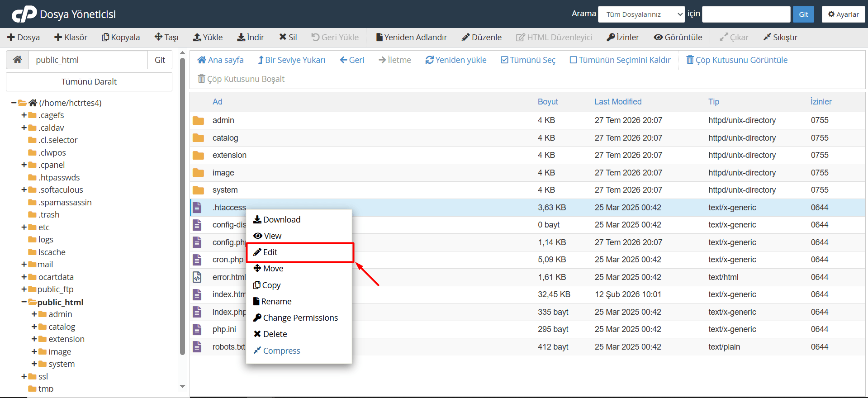868x398 pixels.
Task: Select Download in context menu
Action: [x=277, y=219]
